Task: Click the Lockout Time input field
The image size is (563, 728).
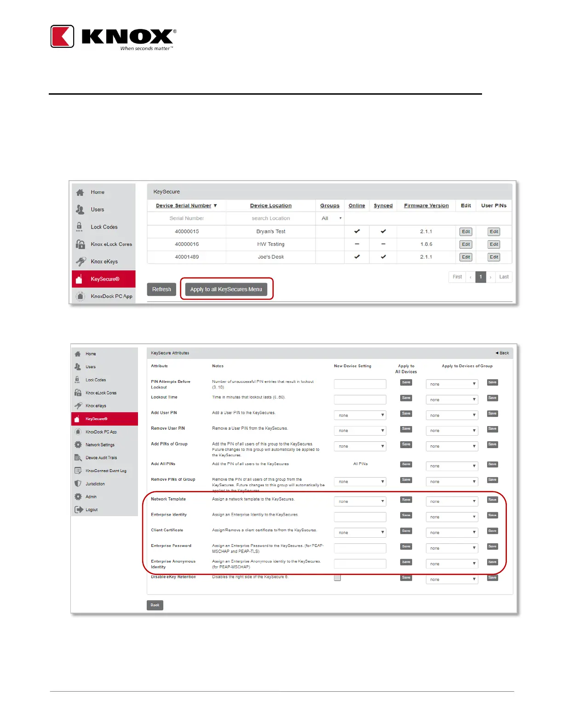Action: point(360,399)
